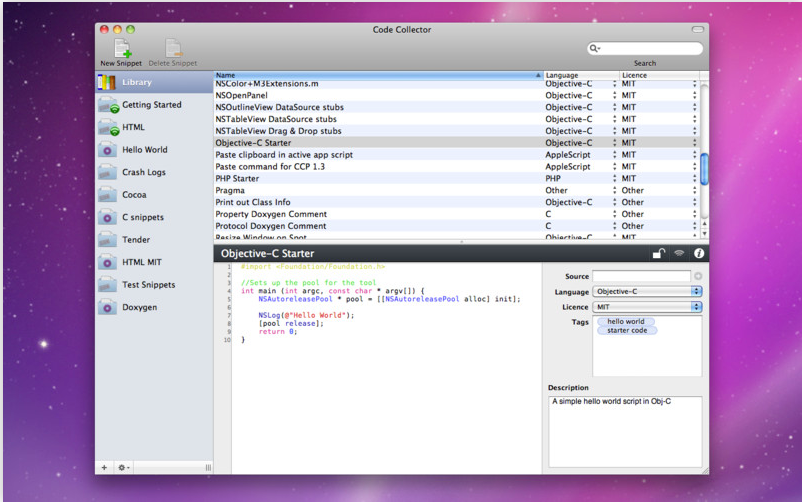
Task: Click the Delete Snippet toolbar icon
Action: [173, 48]
